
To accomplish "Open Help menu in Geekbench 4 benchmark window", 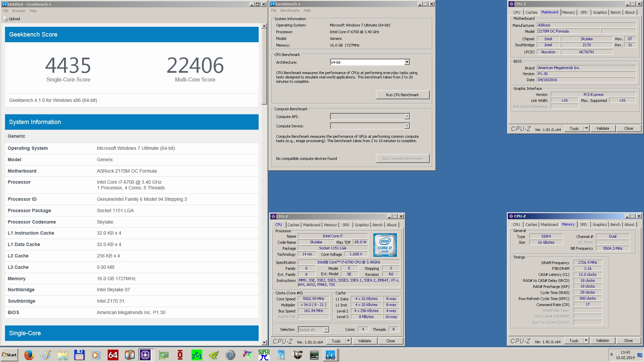I will pos(307,10).
